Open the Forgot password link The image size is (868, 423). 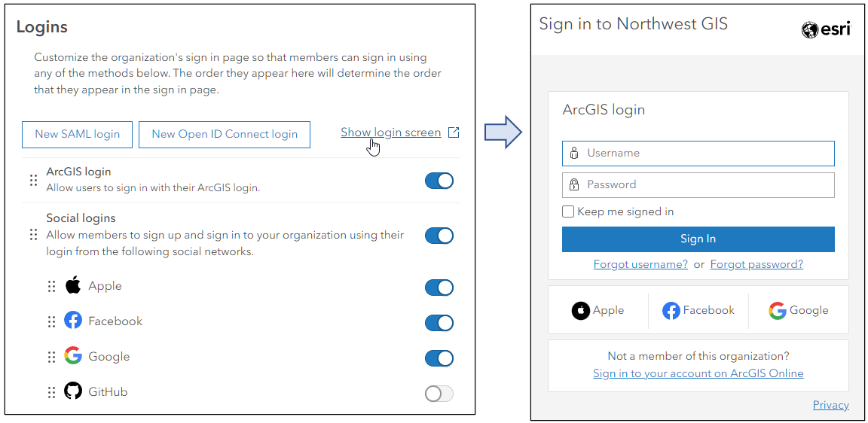coord(756,264)
